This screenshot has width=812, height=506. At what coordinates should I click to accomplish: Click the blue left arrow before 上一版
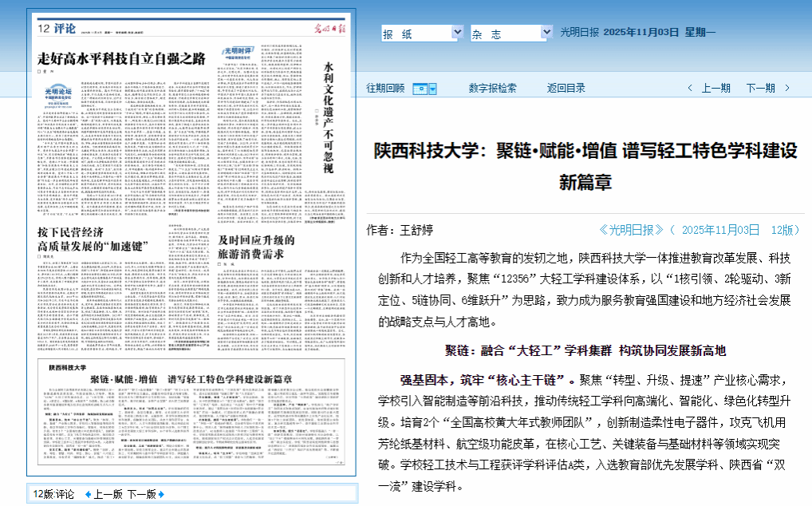88,495
